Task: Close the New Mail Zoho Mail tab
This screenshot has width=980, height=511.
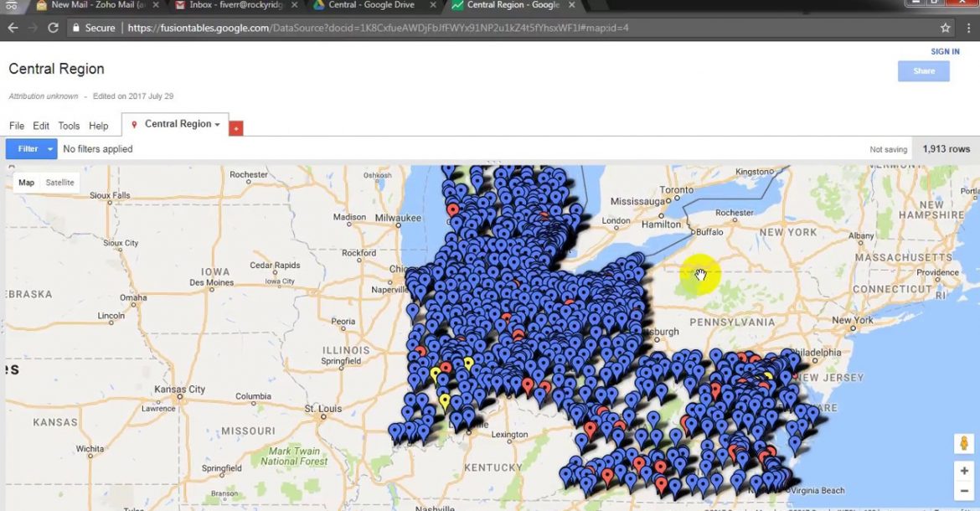Action: 156,5
